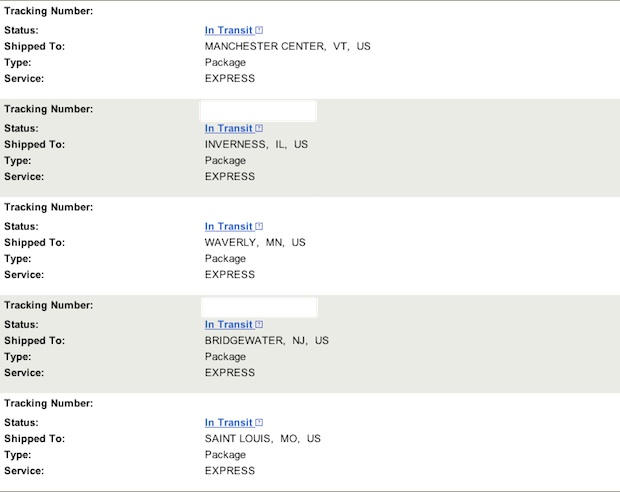Click the INVERNESS, IL, US destination text

[x=256, y=144]
